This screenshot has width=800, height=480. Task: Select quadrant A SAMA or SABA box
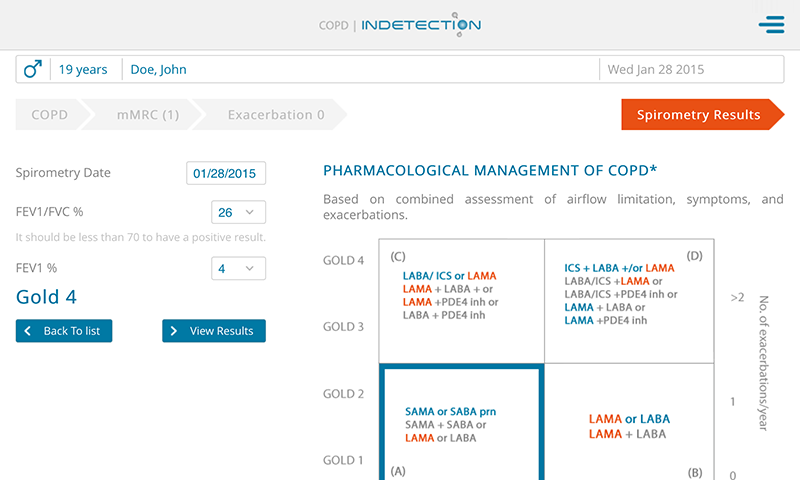click(x=461, y=425)
